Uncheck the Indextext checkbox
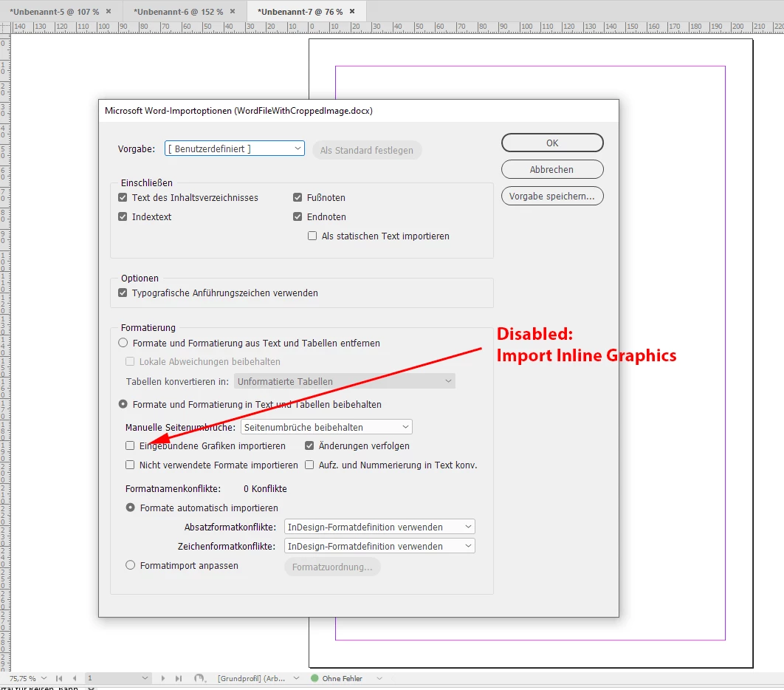This screenshot has width=784, height=690. coord(123,216)
